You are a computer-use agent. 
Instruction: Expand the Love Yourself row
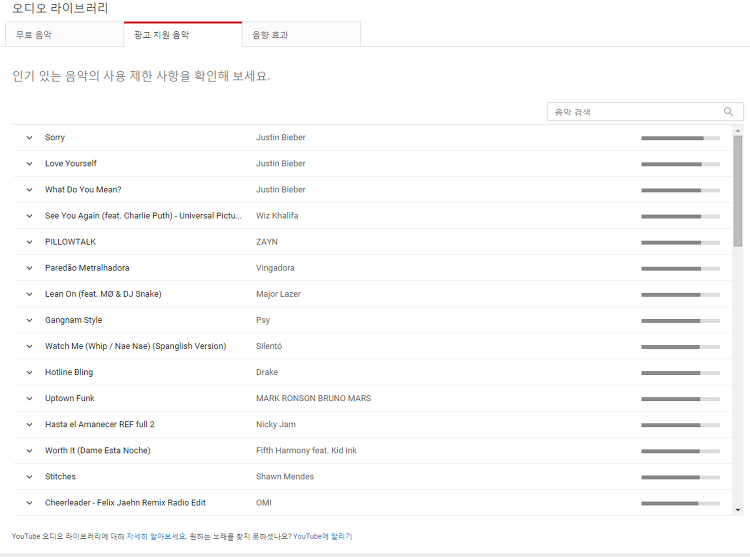[x=29, y=164]
